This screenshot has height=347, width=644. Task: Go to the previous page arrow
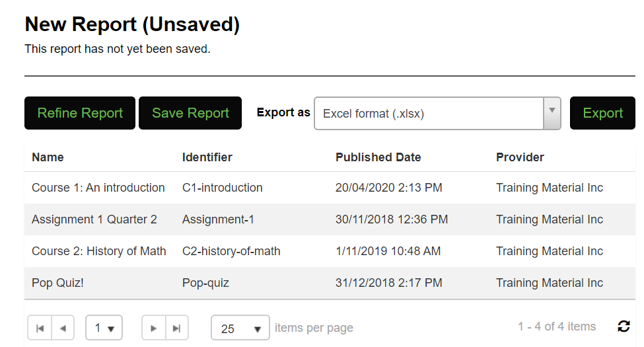[63, 328]
